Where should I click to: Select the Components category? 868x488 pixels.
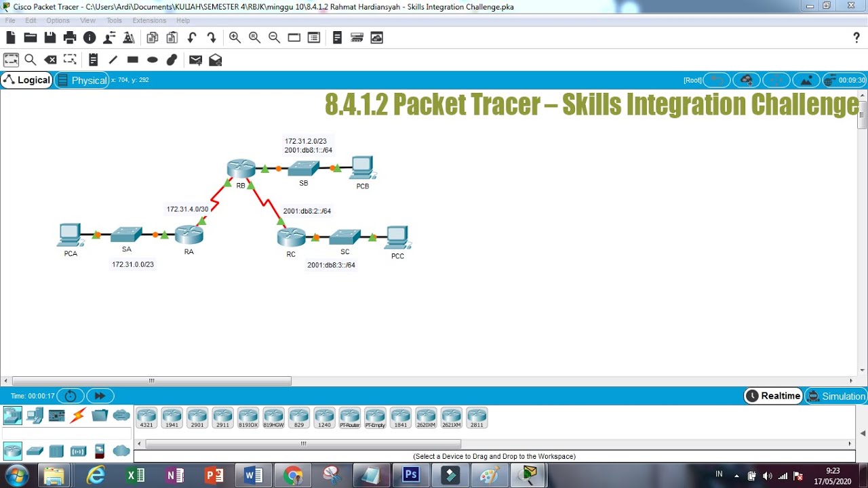pos(56,415)
